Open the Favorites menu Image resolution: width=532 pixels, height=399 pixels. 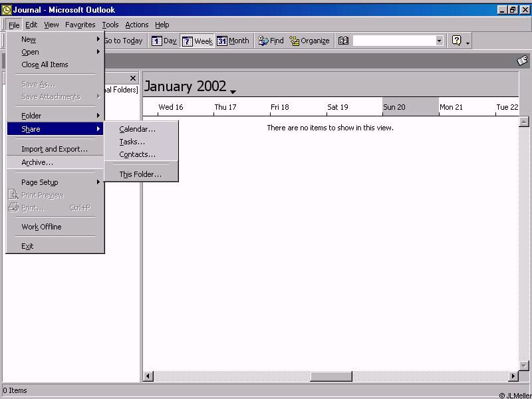pos(80,25)
